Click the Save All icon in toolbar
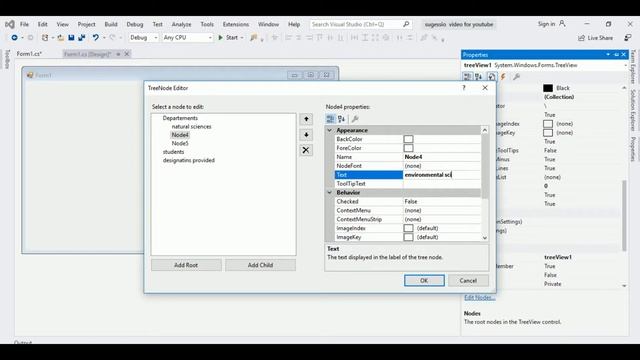640x360 pixels. 82,38
